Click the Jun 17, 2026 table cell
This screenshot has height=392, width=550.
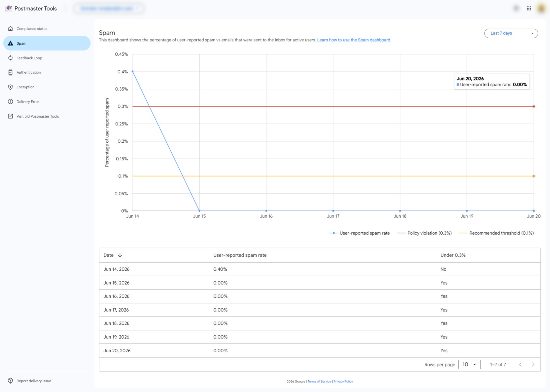(x=116, y=310)
